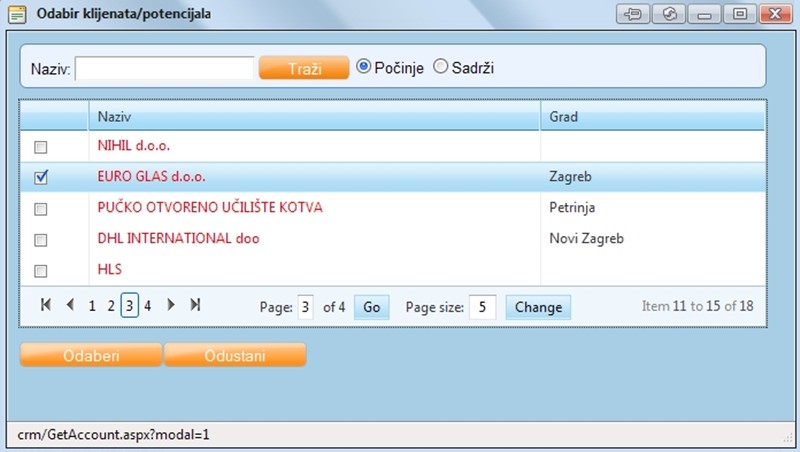Check the NIHIL d.o.o. row checkbox
This screenshot has width=800, height=452.
point(40,147)
